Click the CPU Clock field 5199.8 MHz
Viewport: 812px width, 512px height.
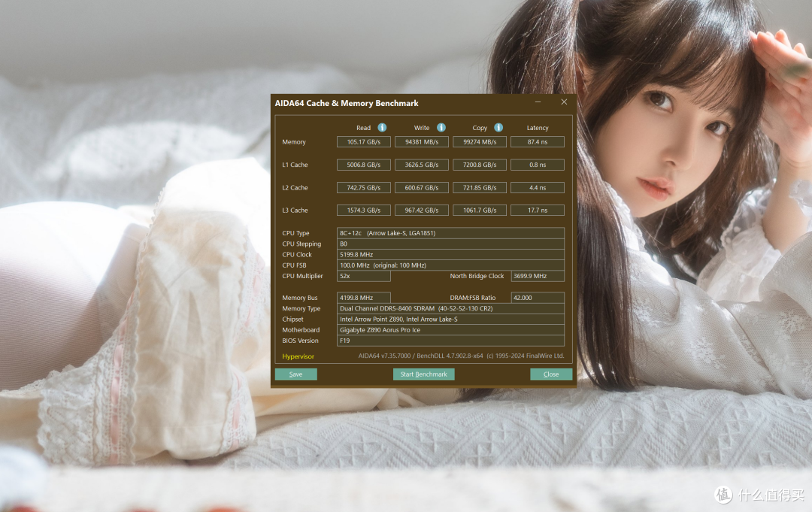pos(450,255)
